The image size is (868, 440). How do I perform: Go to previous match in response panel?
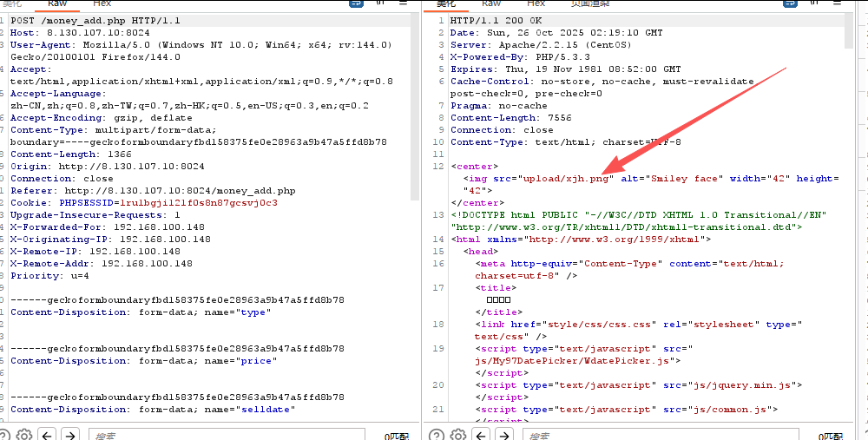pyautogui.click(x=481, y=435)
